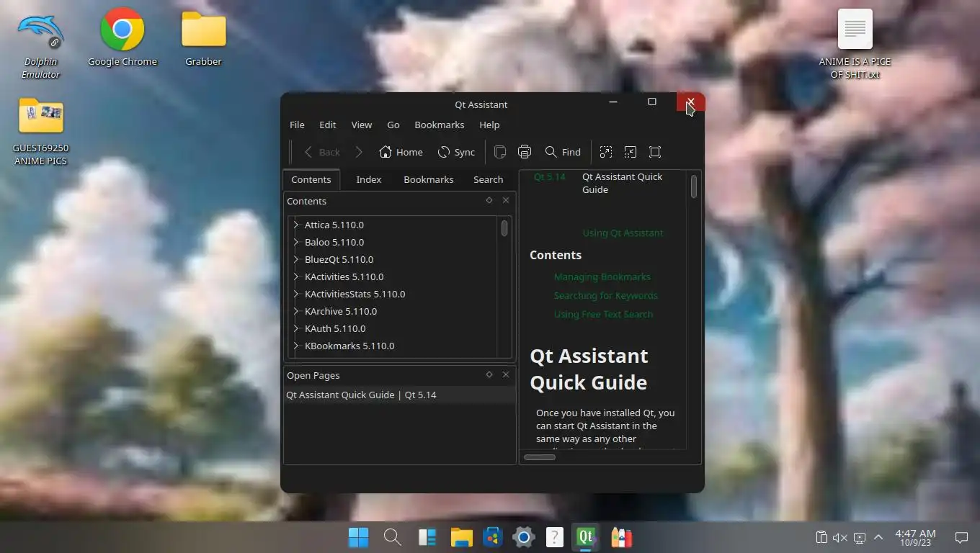Go back with the Back arrow

321,152
